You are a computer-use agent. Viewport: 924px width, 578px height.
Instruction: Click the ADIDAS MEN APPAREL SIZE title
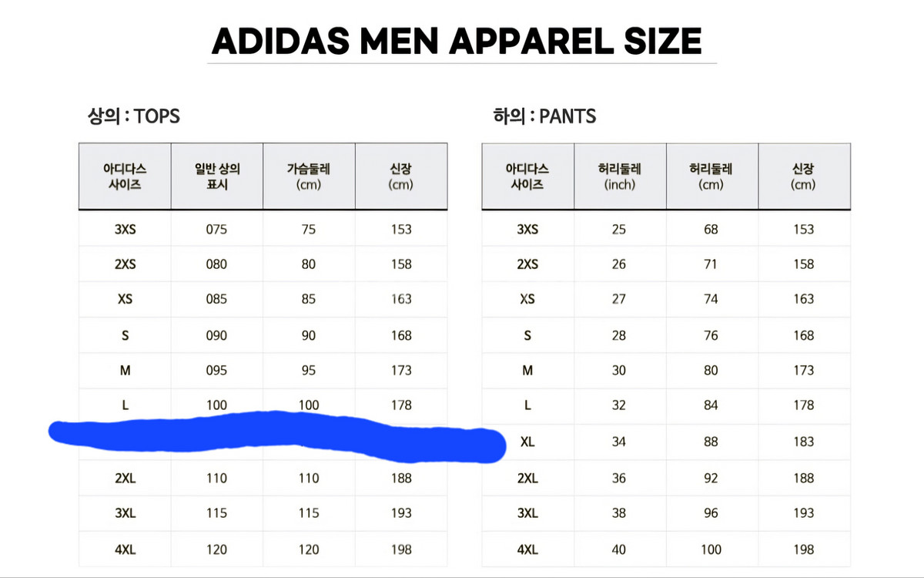[x=457, y=41]
